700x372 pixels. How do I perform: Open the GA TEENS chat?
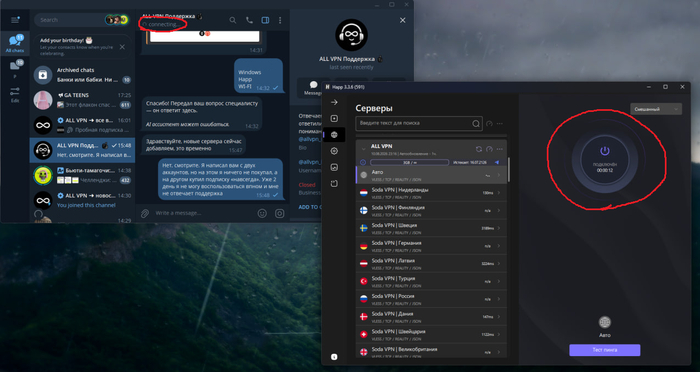tap(82, 100)
